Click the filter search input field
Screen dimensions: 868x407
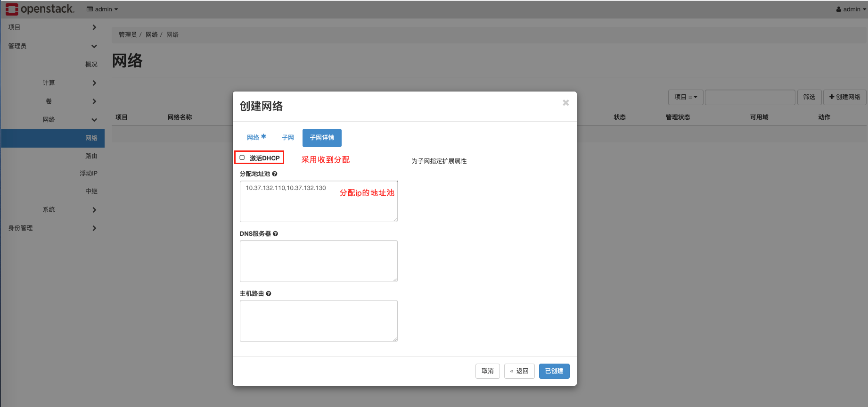(750, 97)
